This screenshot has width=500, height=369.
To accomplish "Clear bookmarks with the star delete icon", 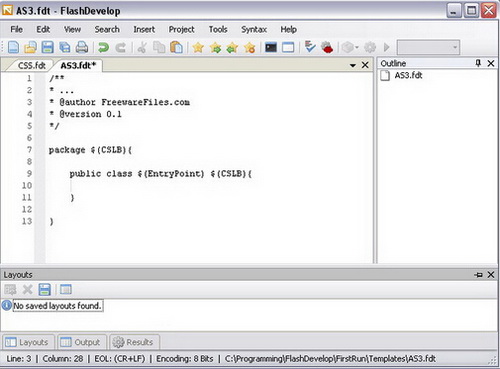I will tap(249, 48).
